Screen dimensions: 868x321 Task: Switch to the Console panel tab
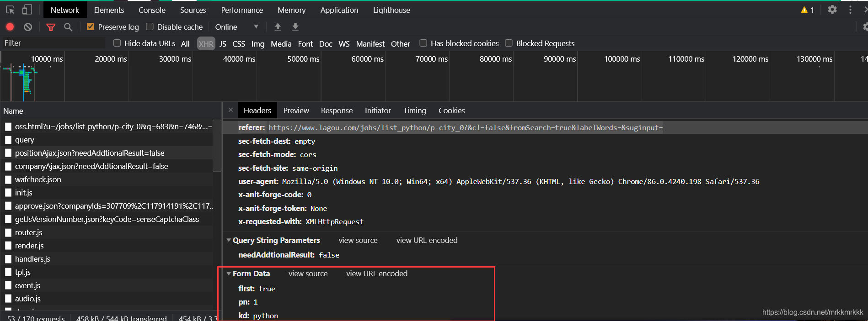pyautogui.click(x=152, y=10)
